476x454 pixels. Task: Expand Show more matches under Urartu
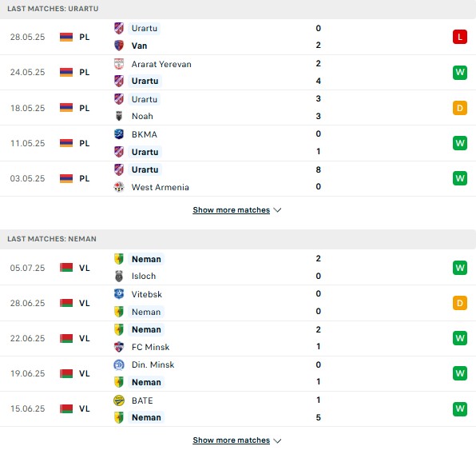point(237,210)
